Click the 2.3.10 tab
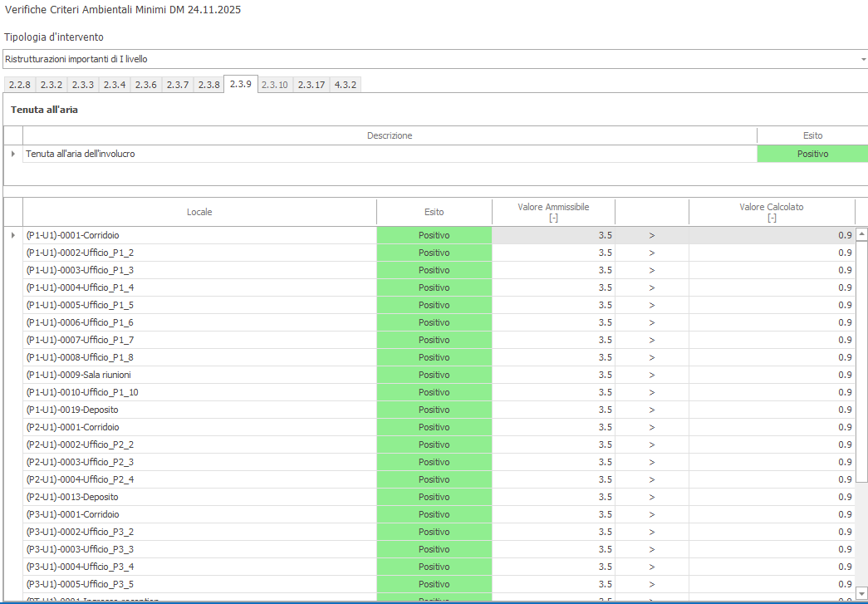This screenshot has width=868, height=604. (x=275, y=85)
